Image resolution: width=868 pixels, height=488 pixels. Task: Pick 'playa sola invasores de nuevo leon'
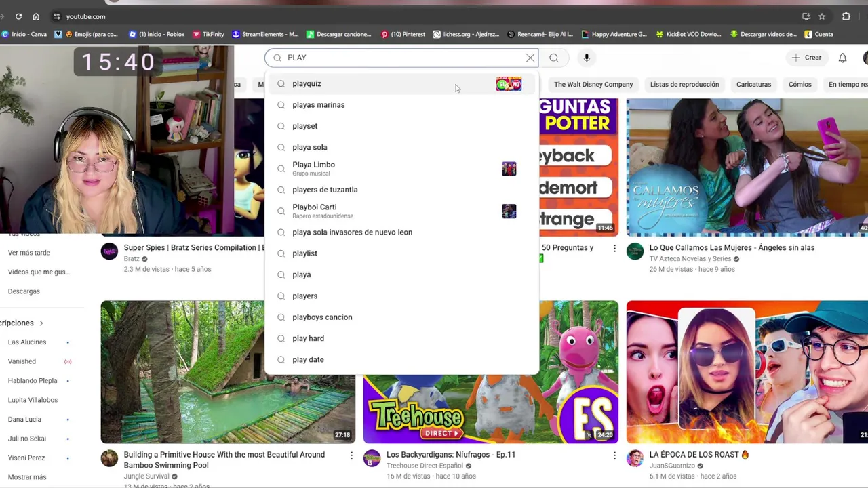coord(401,232)
